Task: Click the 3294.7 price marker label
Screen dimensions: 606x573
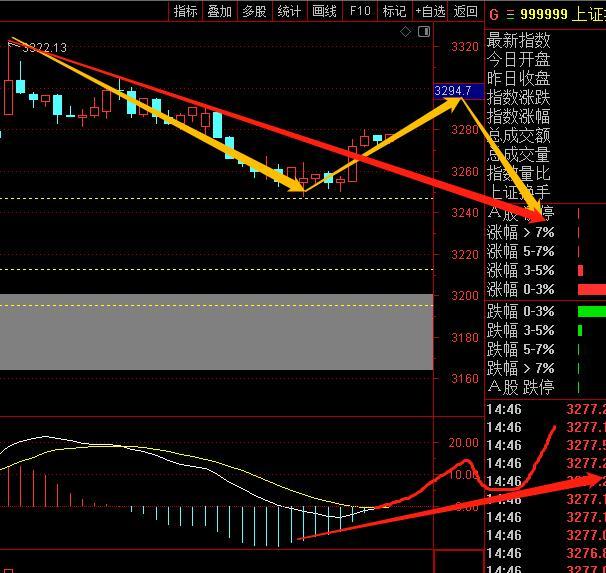Action: [x=459, y=91]
